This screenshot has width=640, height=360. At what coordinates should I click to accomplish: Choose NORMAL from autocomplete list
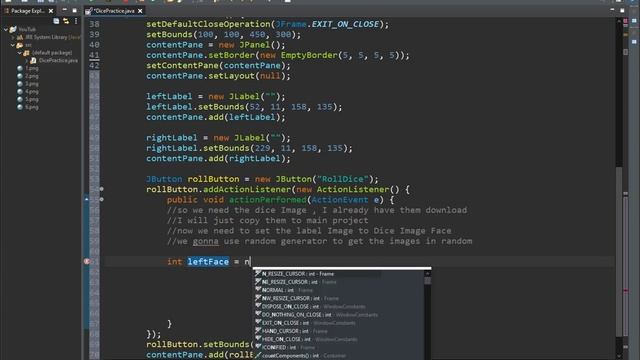[x=338, y=290]
